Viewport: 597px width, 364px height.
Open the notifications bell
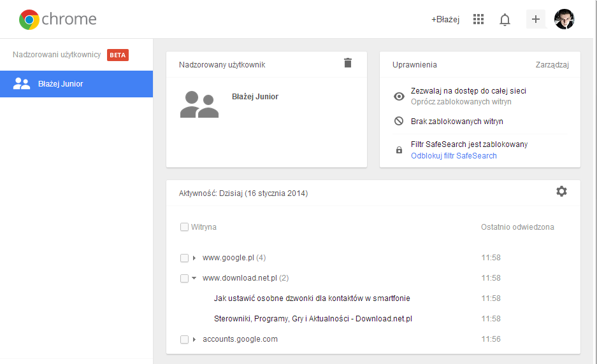click(505, 19)
